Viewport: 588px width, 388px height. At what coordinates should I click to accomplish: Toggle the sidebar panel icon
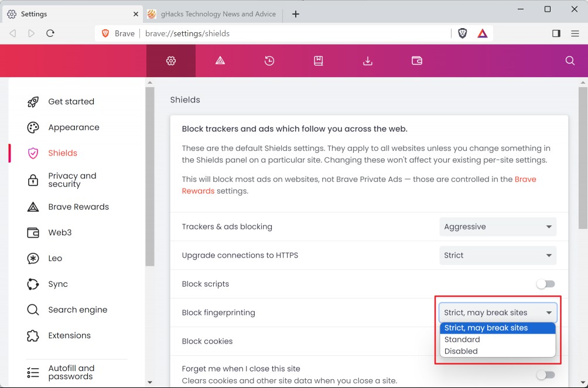coord(556,33)
